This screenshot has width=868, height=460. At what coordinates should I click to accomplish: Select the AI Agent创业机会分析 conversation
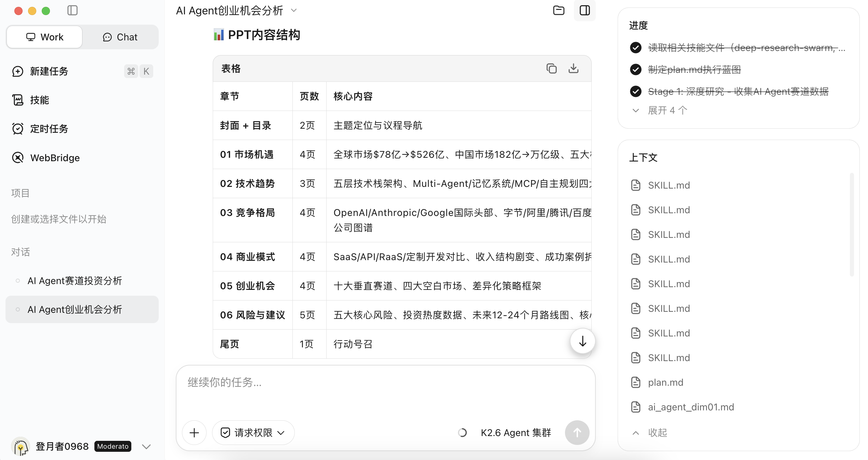coord(82,309)
